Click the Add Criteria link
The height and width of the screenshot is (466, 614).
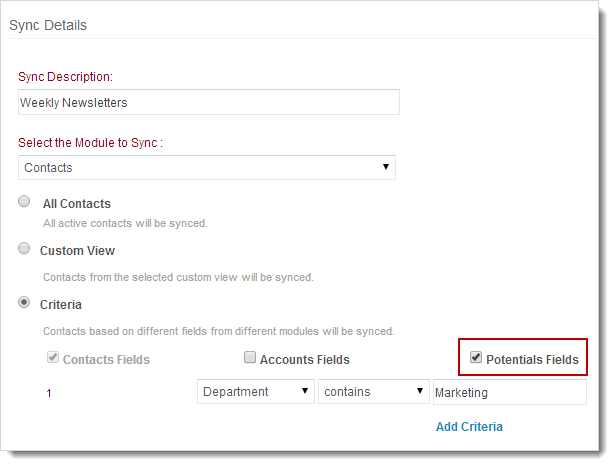(x=469, y=427)
